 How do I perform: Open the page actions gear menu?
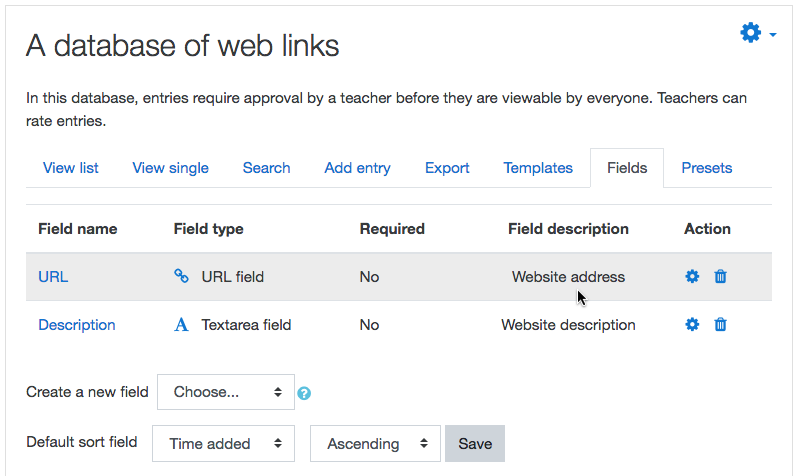tap(751, 33)
